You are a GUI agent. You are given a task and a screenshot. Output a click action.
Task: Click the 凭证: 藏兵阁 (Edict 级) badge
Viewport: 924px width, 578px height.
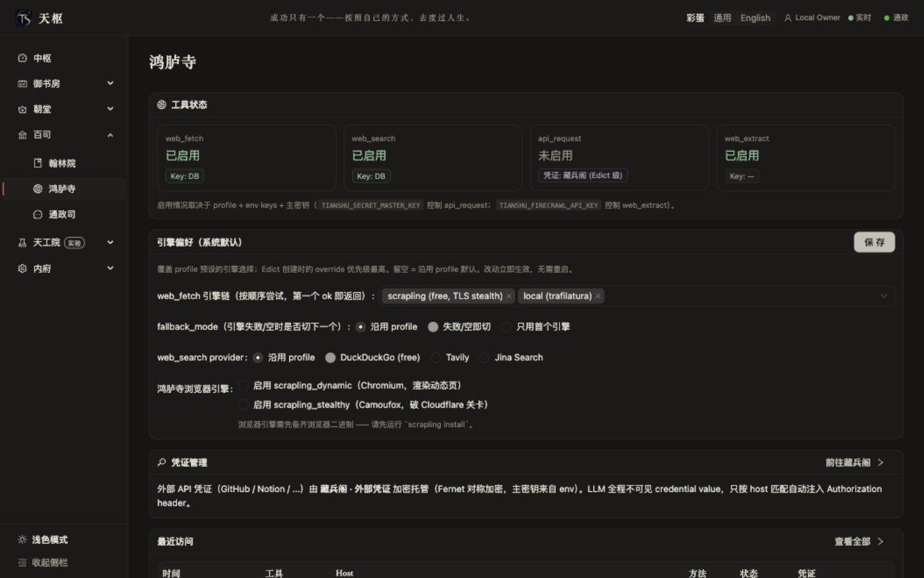(x=583, y=175)
